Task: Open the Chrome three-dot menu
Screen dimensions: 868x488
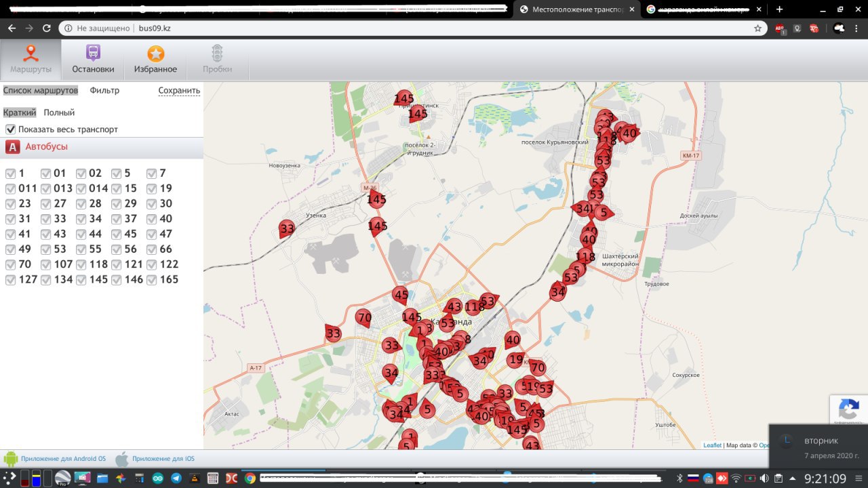Action: click(858, 28)
